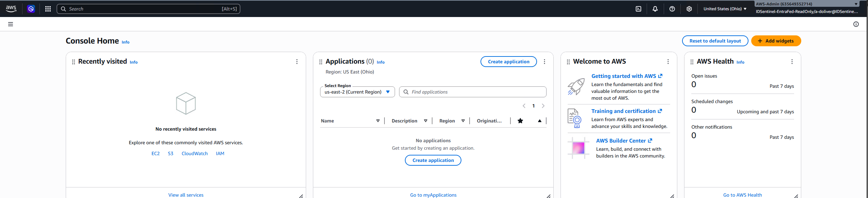This screenshot has height=198, width=868.
Task: Click the favorites star column header
Action: pos(520,121)
